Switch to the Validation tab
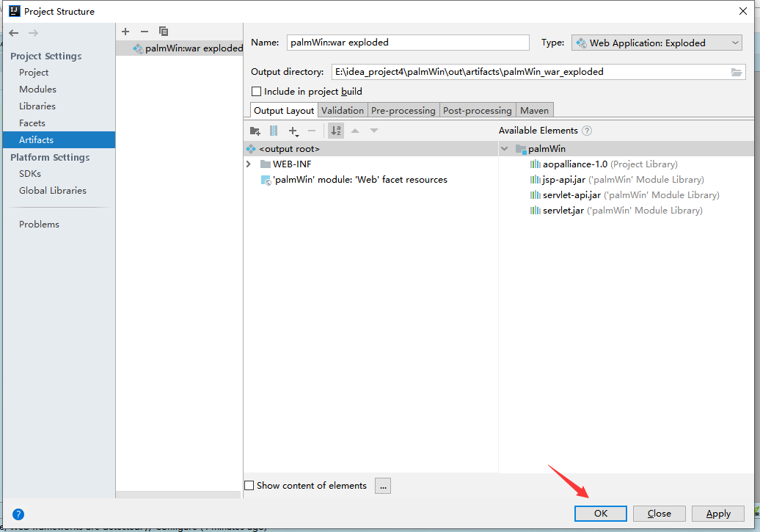Screen dimensions: 760x532 343,111
